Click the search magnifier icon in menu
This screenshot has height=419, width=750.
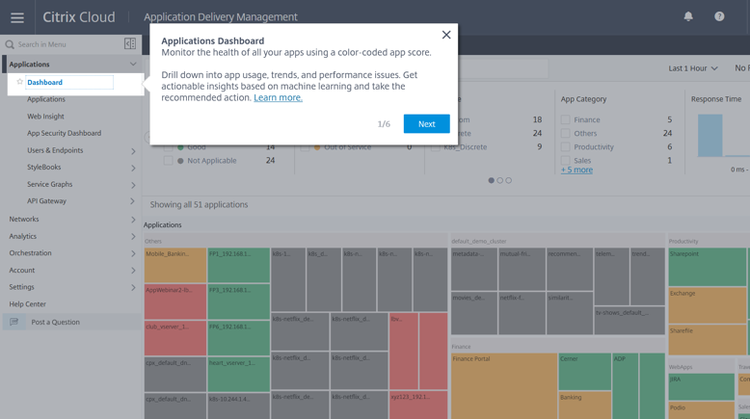[10, 44]
